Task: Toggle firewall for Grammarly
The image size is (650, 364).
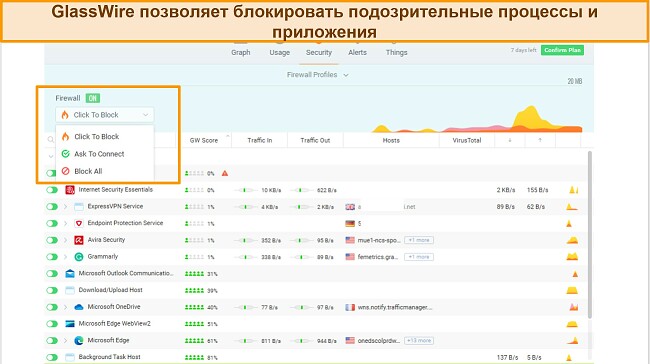Action: (x=52, y=257)
